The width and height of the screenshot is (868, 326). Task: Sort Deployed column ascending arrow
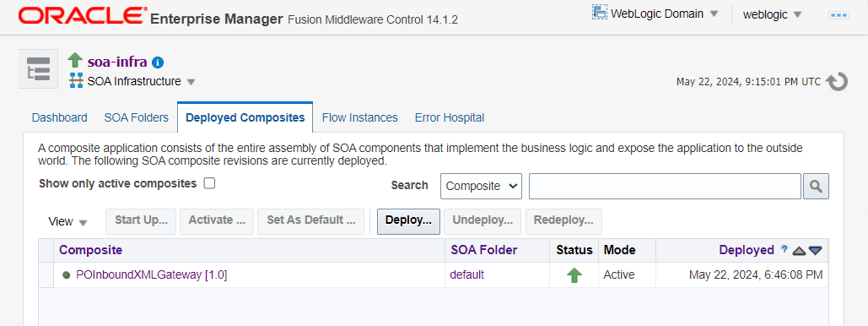tap(799, 251)
